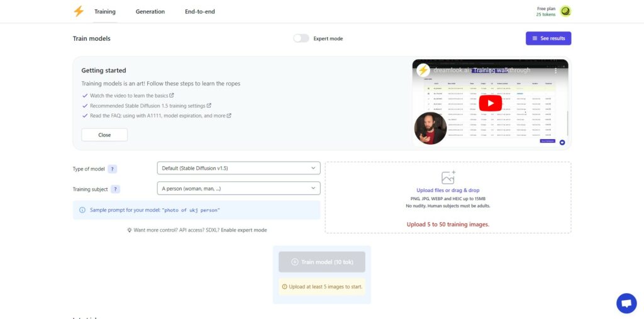
Task: Switch to the Generation tab
Action: pos(150,11)
